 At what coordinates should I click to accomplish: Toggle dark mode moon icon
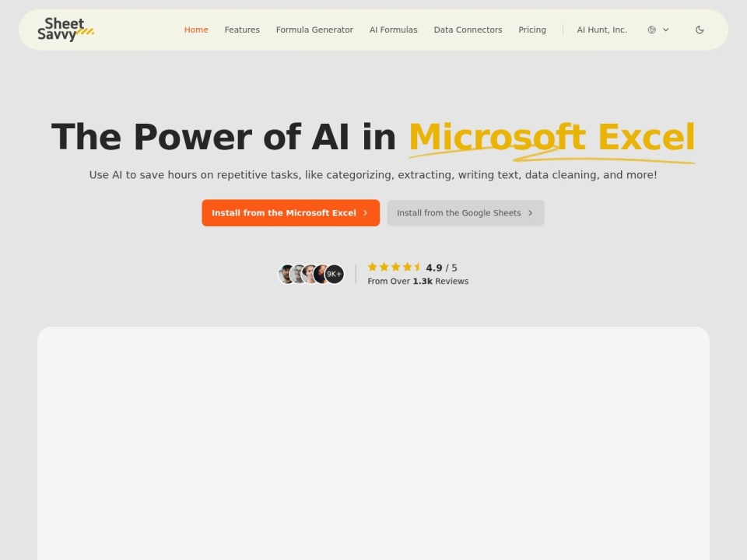point(700,30)
